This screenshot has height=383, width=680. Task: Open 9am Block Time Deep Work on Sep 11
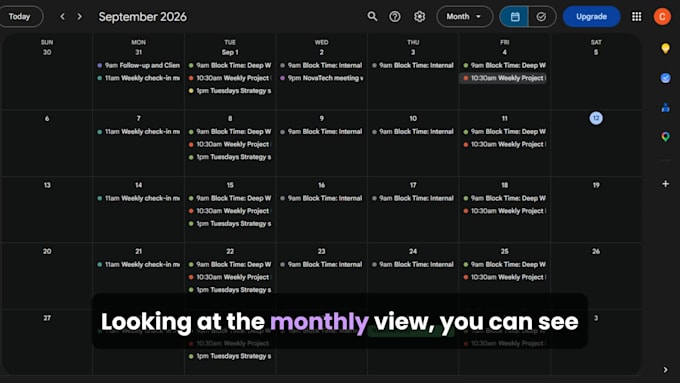[x=504, y=132]
